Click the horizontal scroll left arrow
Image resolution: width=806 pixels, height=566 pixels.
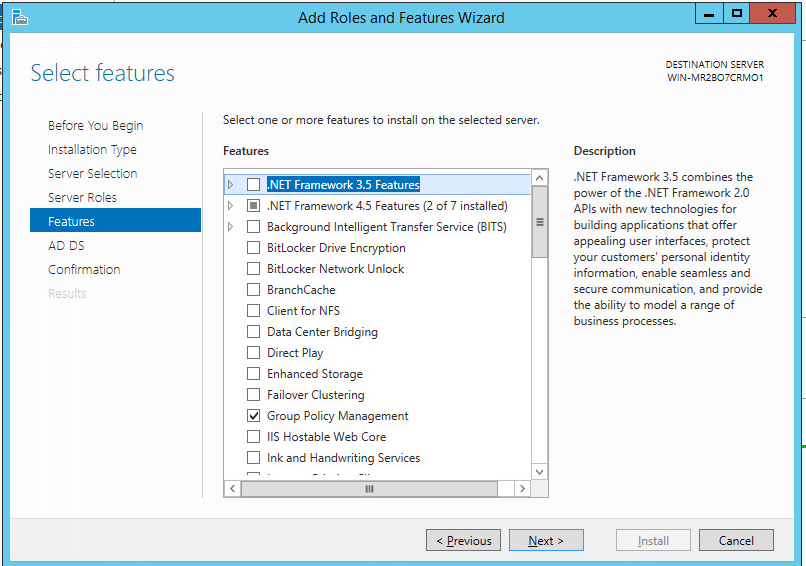(x=233, y=489)
